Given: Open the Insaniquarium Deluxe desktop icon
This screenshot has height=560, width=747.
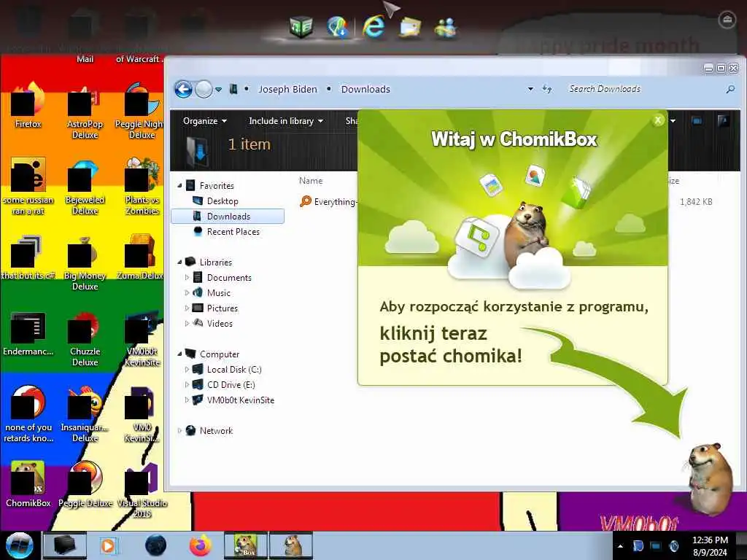Looking at the screenshot, I should (x=85, y=414).
